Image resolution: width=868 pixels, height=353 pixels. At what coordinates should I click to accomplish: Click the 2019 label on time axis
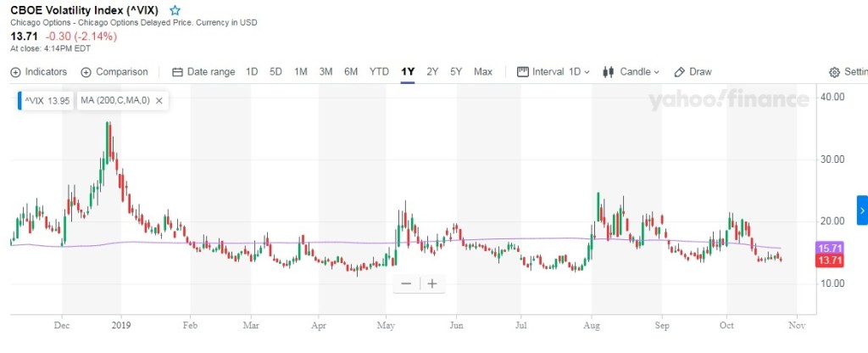coord(120,325)
